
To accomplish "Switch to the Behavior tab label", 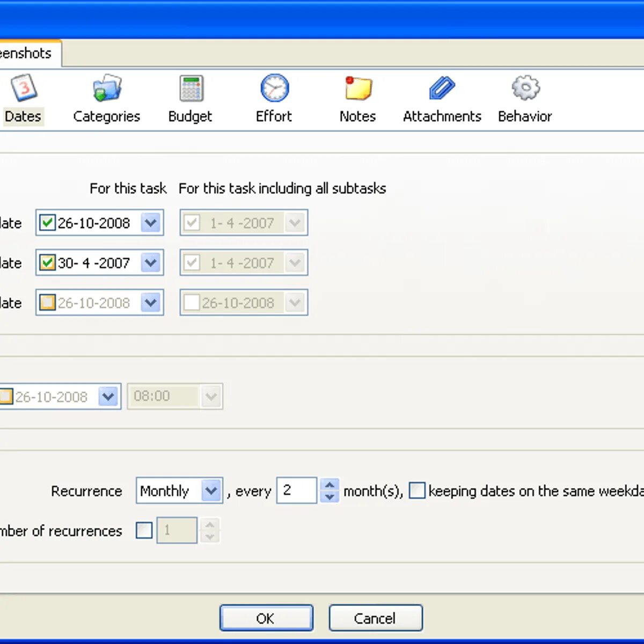I will coord(525,116).
